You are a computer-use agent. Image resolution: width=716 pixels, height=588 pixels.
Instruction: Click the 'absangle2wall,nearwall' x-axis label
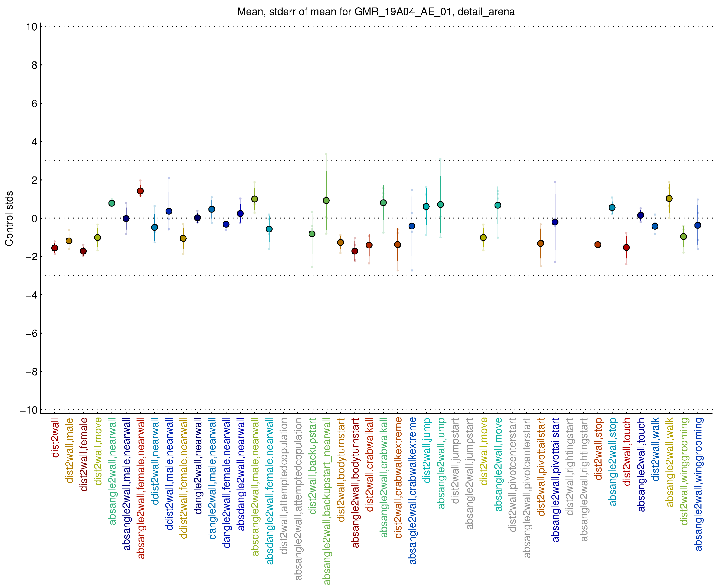pyautogui.click(x=112, y=471)
